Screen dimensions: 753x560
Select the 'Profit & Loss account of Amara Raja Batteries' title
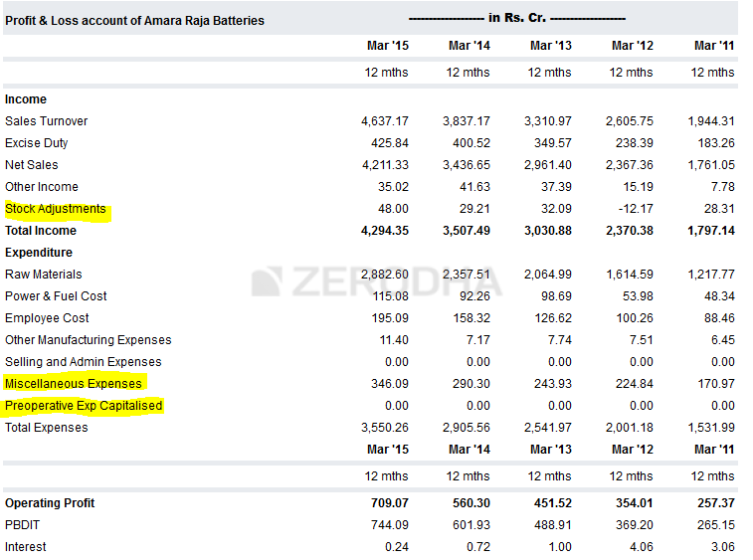[134, 21]
